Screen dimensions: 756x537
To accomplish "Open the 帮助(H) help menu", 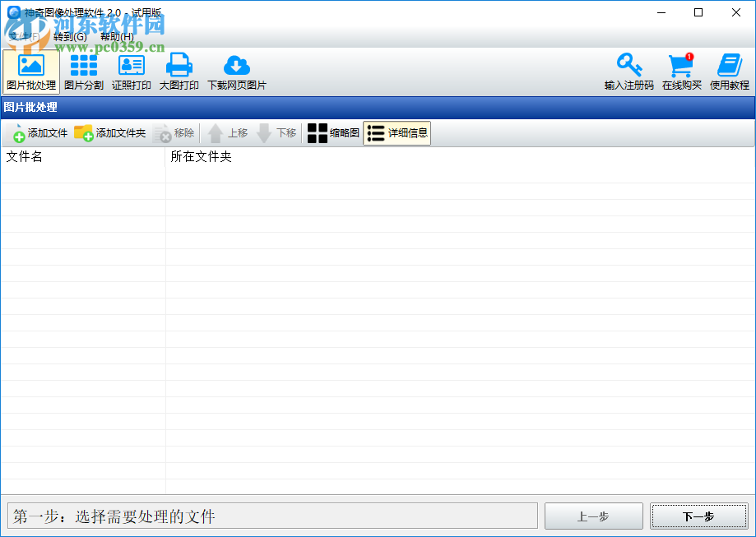I will [118, 37].
